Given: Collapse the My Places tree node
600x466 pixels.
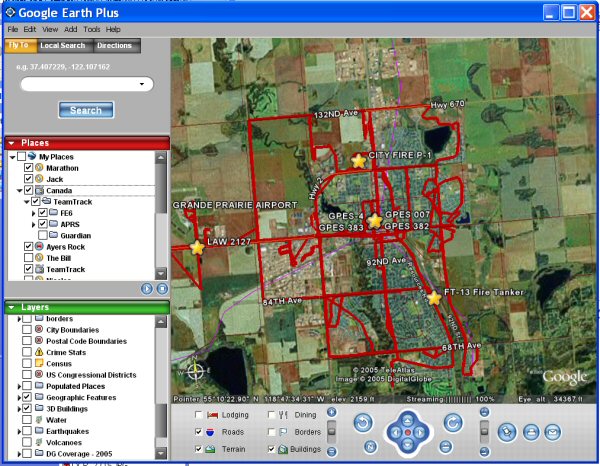Looking at the screenshot, I should tap(13, 157).
